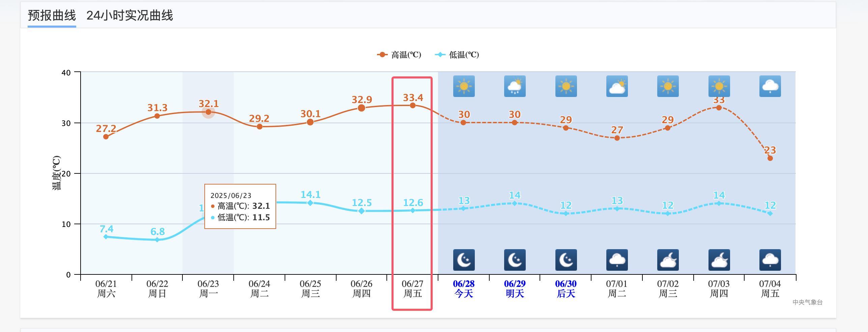This screenshot has width=868, height=332.
Task: Switch to the 预报曲线 tab
Action: (x=52, y=15)
